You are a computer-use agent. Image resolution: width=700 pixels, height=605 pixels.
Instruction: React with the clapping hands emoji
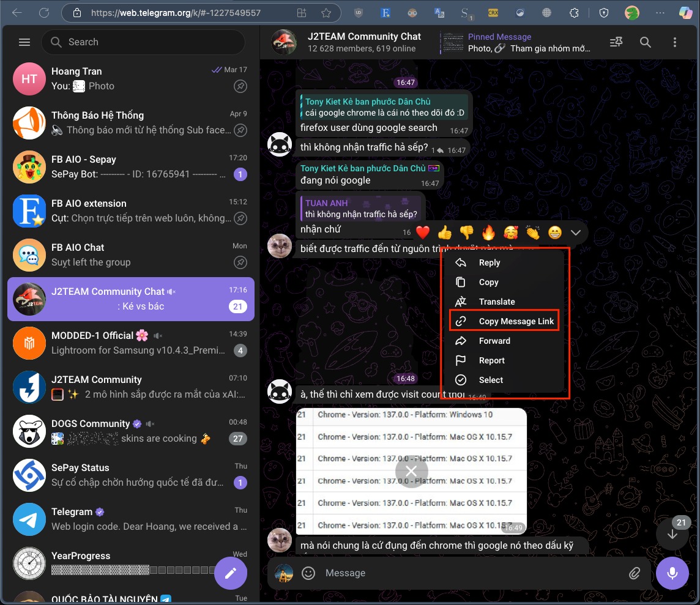click(x=532, y=232)
